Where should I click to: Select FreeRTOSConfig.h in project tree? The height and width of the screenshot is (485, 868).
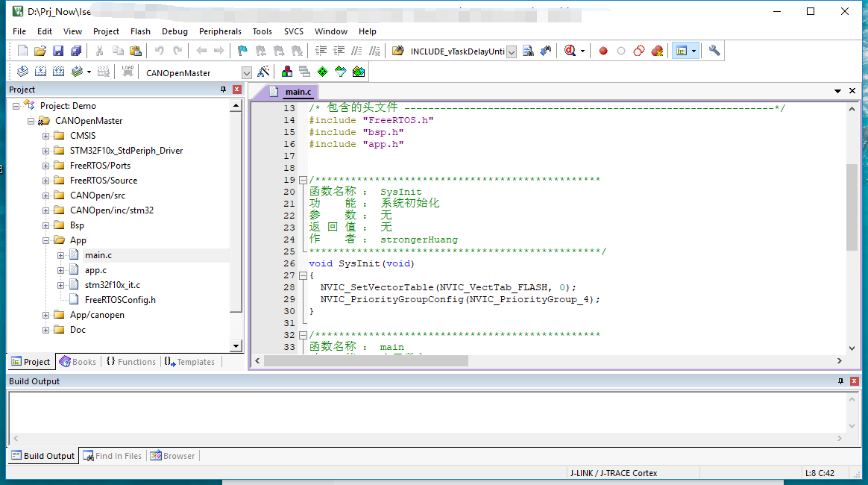point(119,300)
